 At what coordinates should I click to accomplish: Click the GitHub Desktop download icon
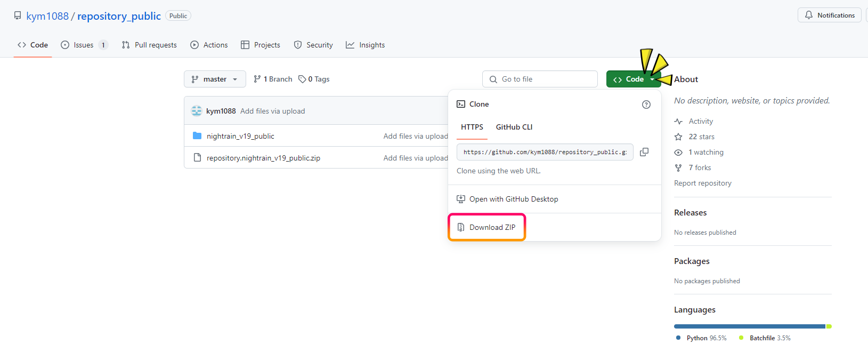click(x=461, y=199)
